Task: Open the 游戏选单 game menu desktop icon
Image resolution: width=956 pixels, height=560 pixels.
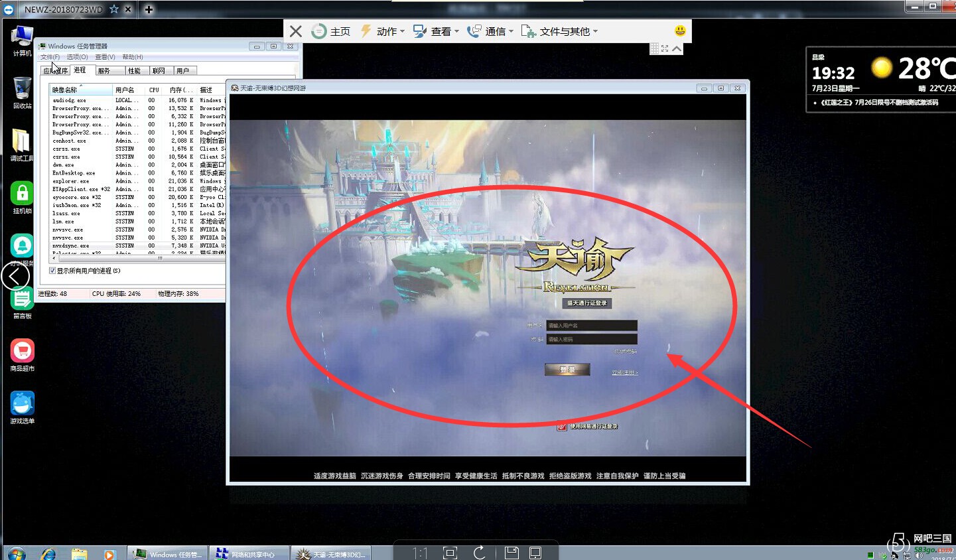Action: (22, 407)
